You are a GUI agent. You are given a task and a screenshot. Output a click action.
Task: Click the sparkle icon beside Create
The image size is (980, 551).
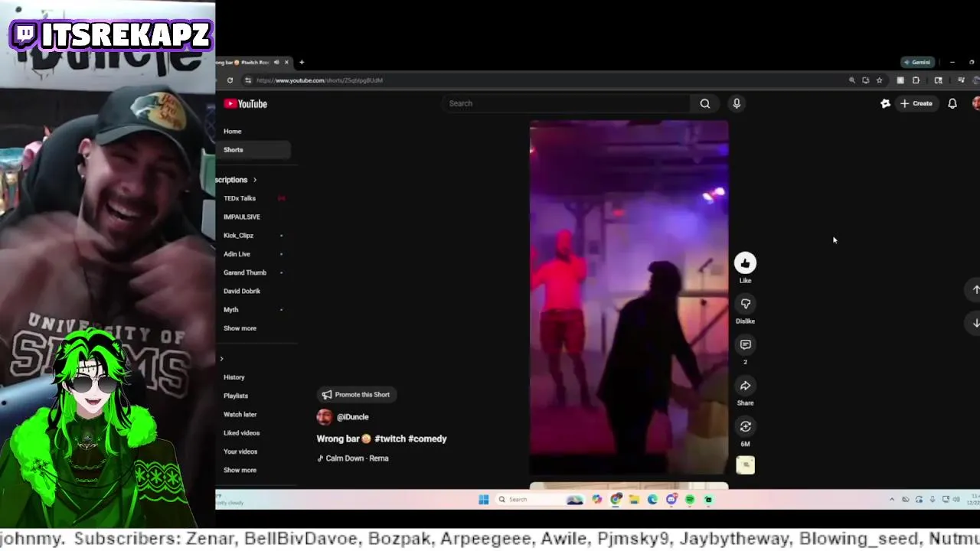click(x=885, y=103)
